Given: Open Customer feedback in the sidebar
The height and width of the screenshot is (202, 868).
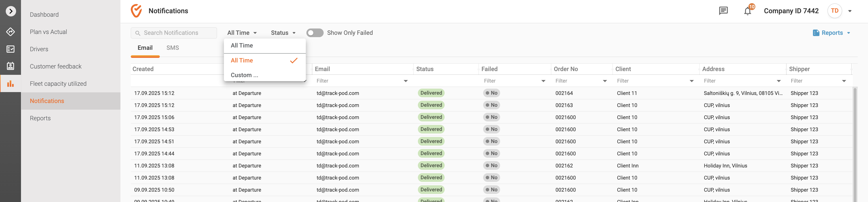Looking at the screenshot, I should tap(55, 66).
